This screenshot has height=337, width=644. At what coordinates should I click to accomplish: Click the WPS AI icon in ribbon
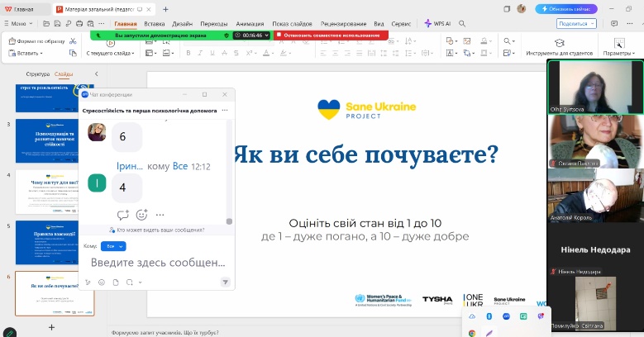click(x=437, y=24)
